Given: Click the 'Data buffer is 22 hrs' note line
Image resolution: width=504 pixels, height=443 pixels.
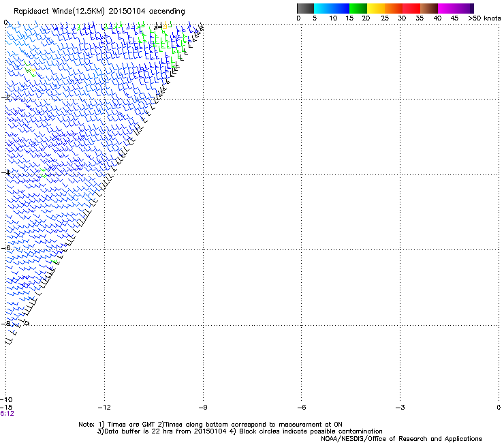Looking at the screenshot, I should point(240,431).
